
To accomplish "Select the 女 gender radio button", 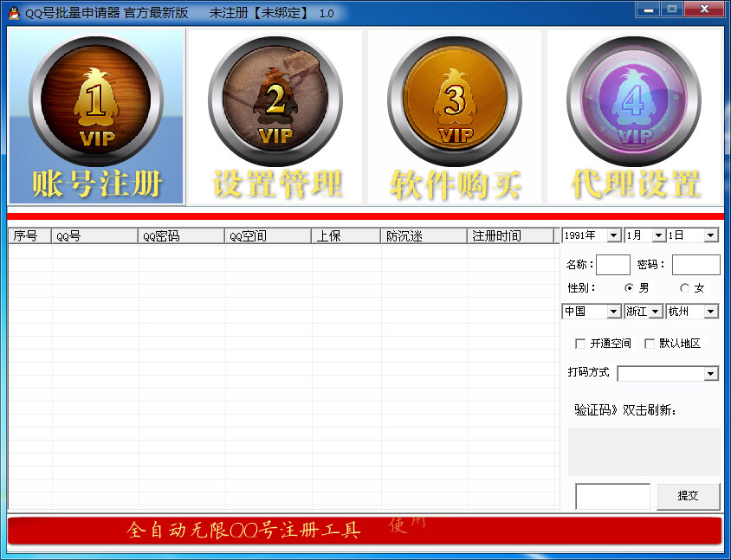I will pyautogui.click(x=684, y=288).
